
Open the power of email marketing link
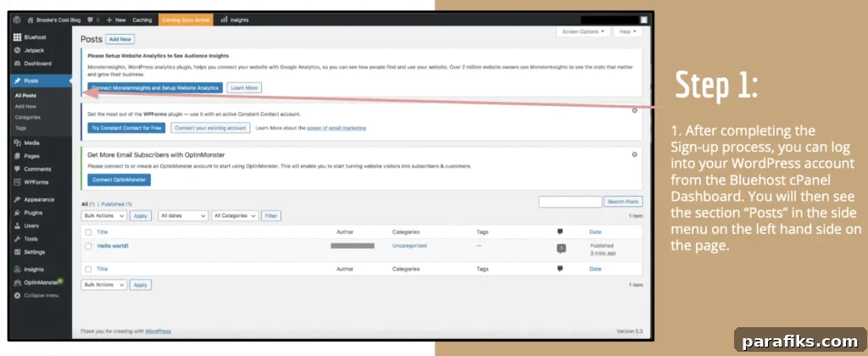click(x=337, y=128)
